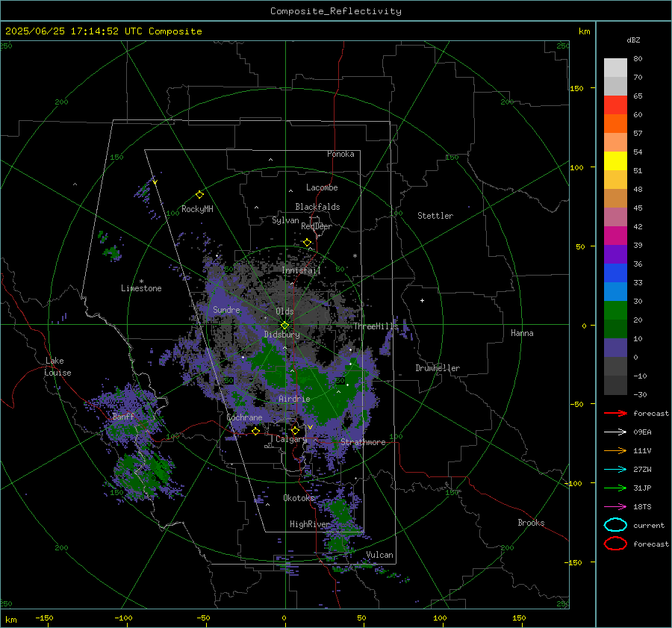
Task: Select the orange 60–57 dBZ color swatch
Action: (615, 123)
